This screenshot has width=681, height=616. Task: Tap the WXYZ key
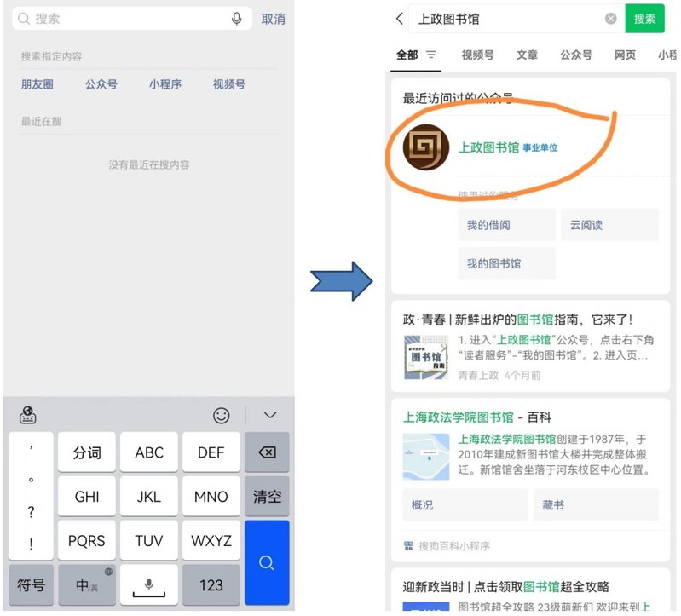tap(211, 540)
